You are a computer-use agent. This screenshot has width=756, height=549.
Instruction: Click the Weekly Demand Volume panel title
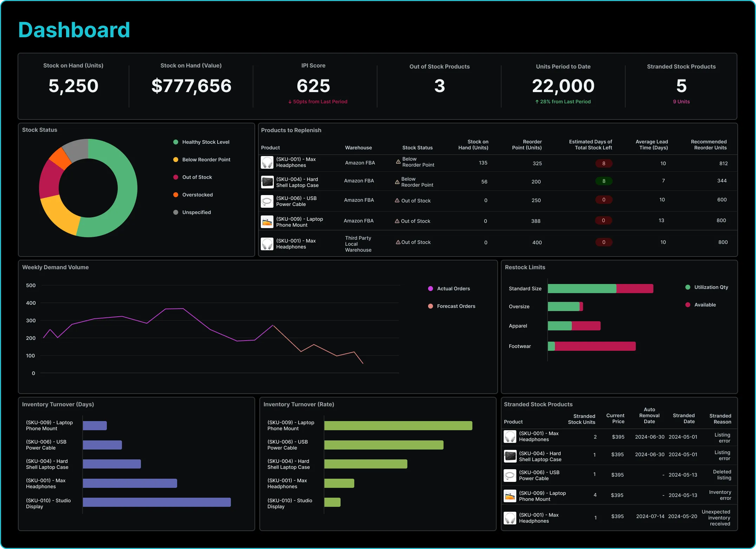[x=56, y=267]
